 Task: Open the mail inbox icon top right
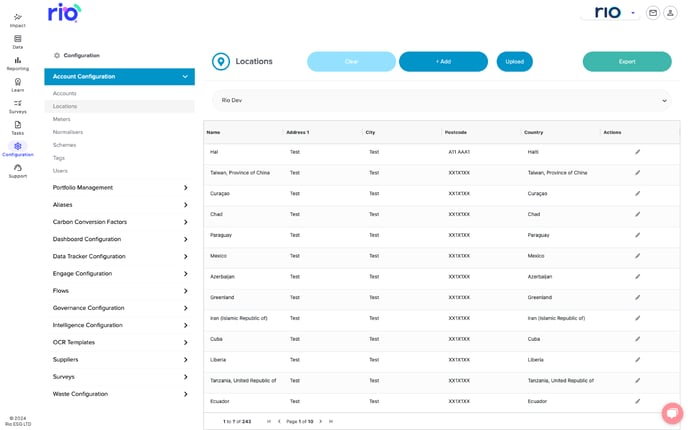653,13
